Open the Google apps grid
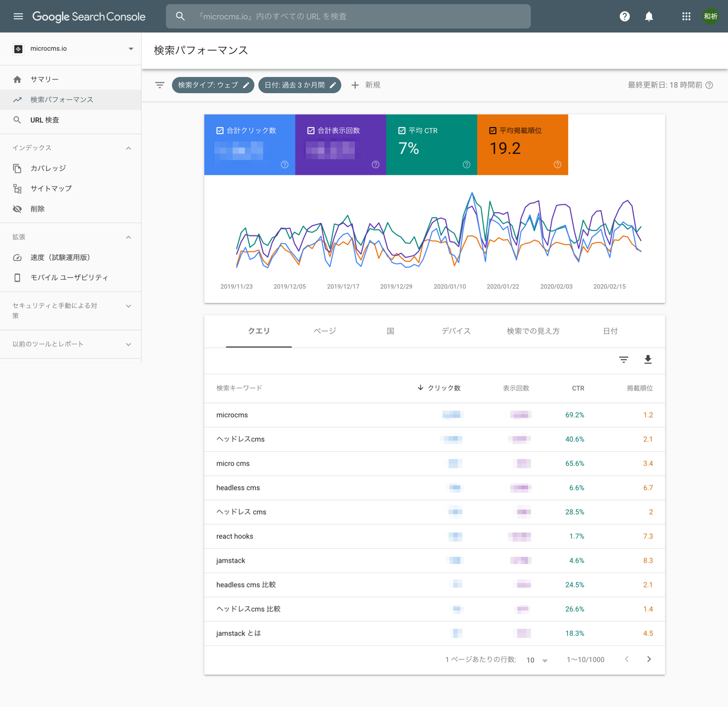 [686, 16]
